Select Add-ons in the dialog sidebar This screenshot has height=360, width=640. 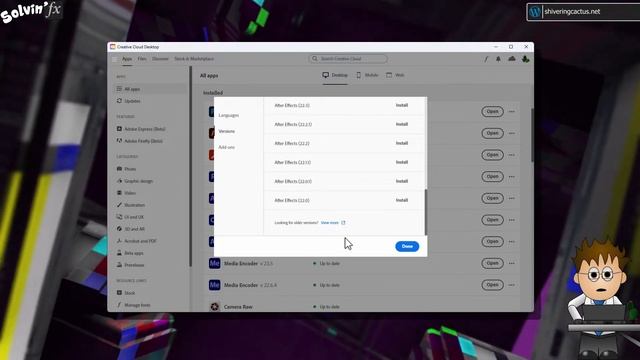(227, 147)
